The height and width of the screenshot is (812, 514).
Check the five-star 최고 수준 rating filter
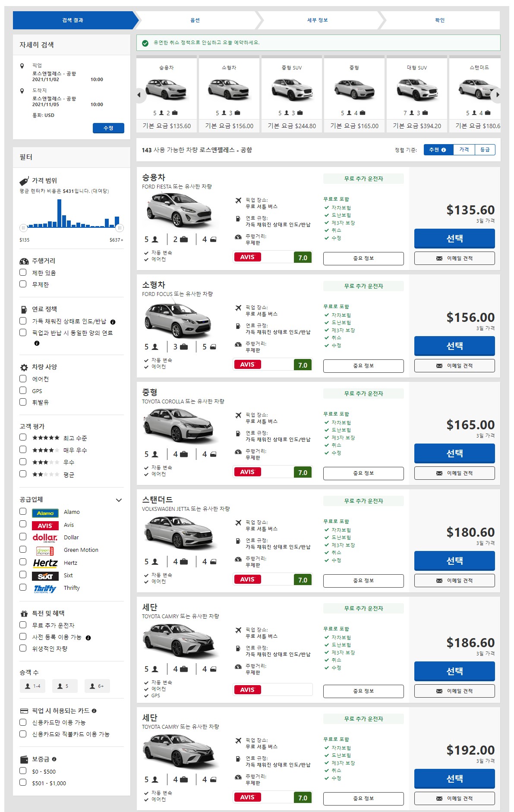(23, 437)
